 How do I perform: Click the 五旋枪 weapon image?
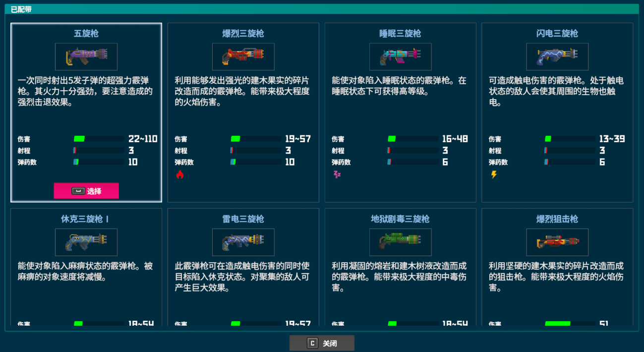coord(86,56)
